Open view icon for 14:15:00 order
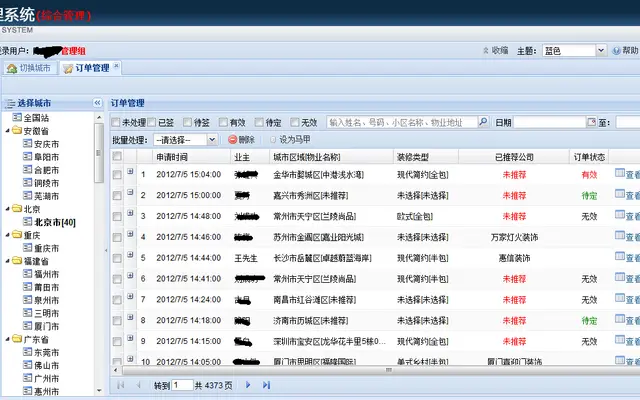 coord(620,340)
